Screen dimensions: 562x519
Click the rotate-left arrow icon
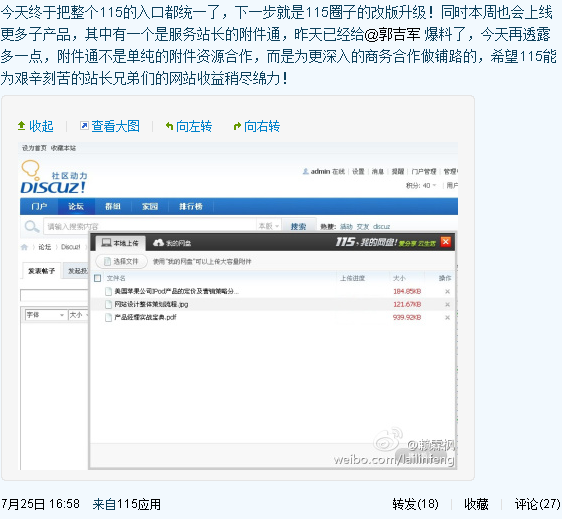pyautogui.click(x=170, y=126)
